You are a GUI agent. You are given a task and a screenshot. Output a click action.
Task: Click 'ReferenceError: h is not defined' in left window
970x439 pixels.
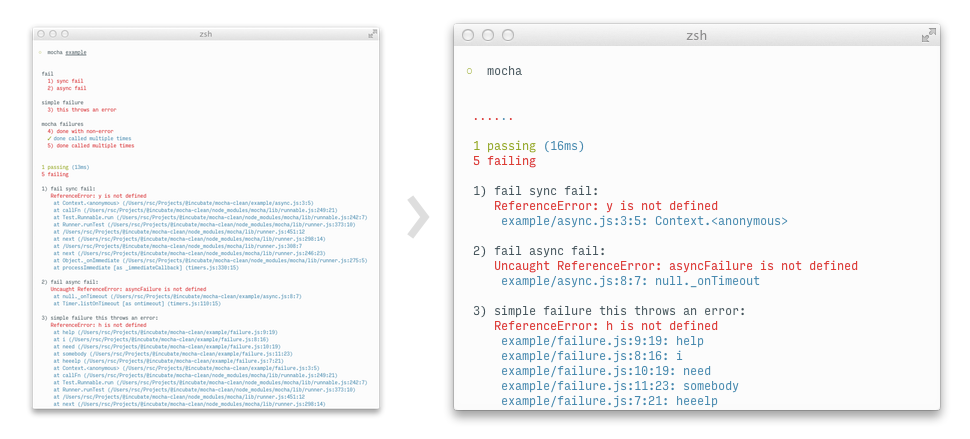[98, 325]
